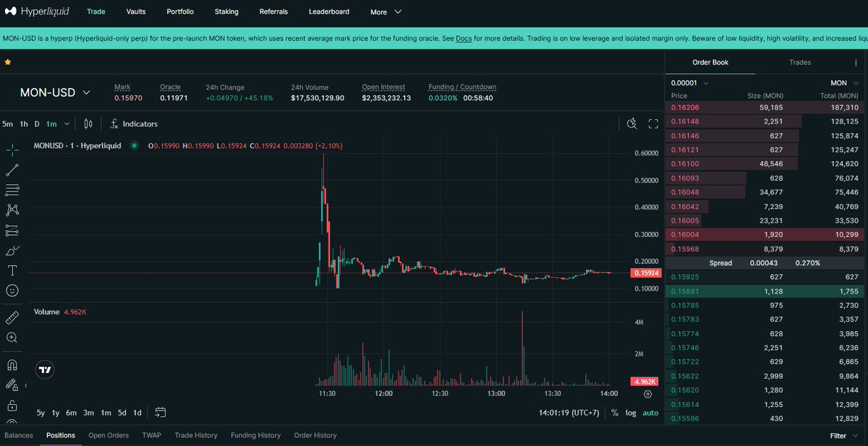
Task: Click ask price 0.16004 in order book
Action: click(x=684, y=235)
